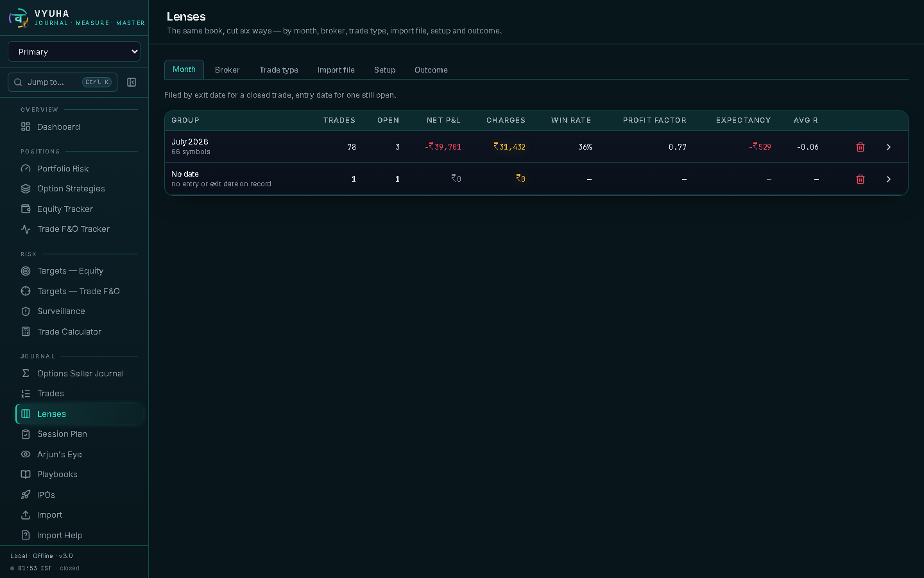Image resolution: width=924 pixels, height=578 pixels.
Task: Click the 36% win rate value
Action: click(585, 147)
